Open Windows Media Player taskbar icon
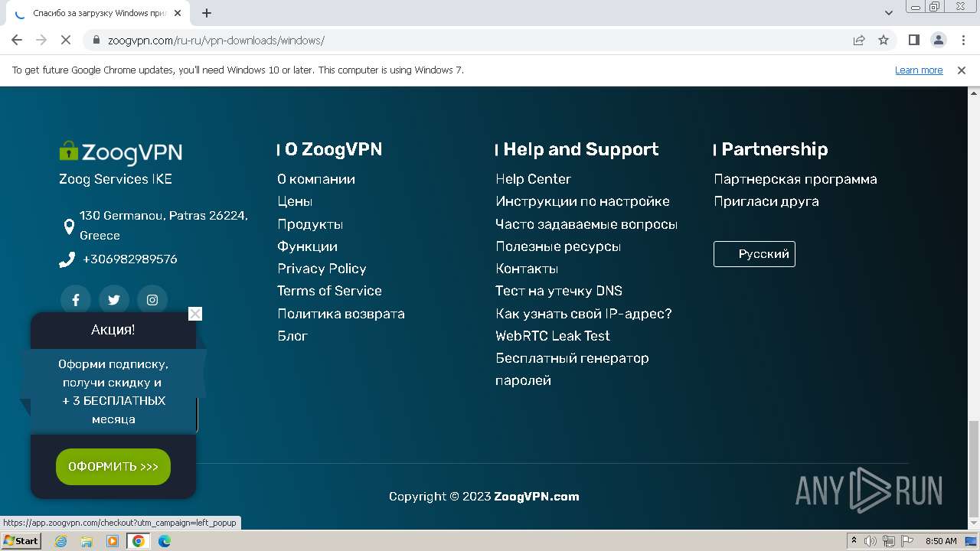980x551 pixels. coord(113,541)
